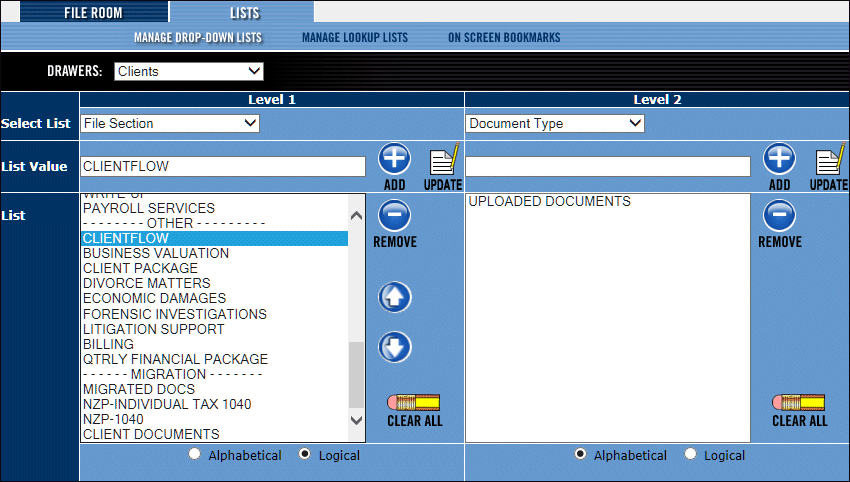The image size is (850, 482).
Task: Open Manage Lookup Lists submenu
Action: tap(354, 38)
